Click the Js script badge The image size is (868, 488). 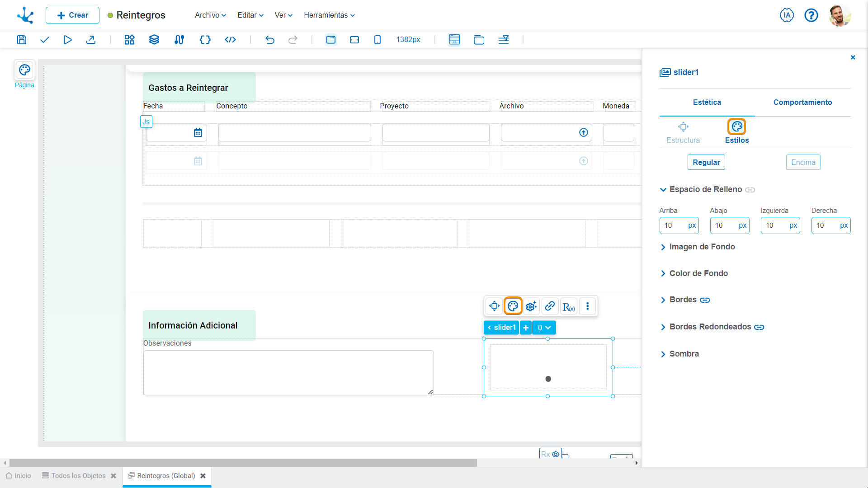pyautogui.click(x=146, y=122)
